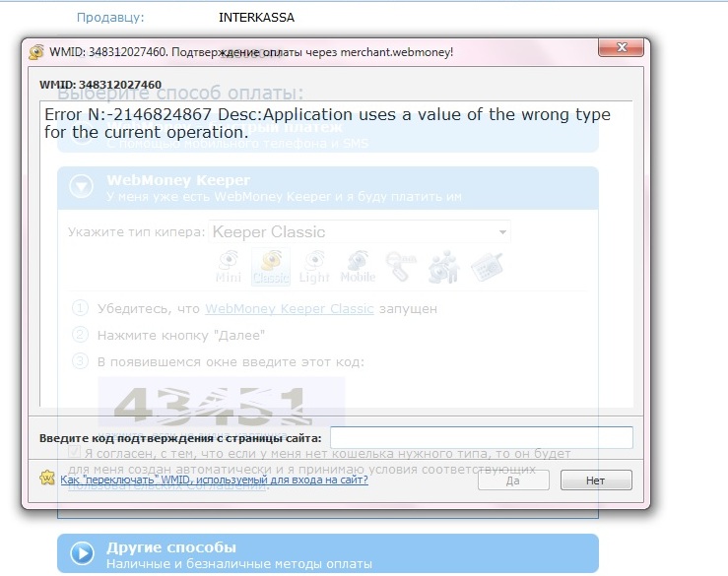Click the captcha code image 43451
This screenshot has width=728, height=576.
pyautogui.click(x=222, y=394)
